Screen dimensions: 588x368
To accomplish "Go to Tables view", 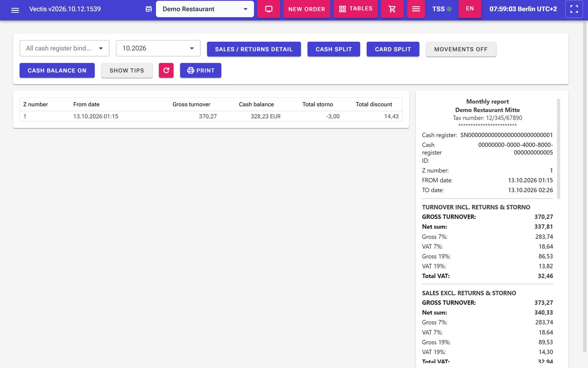I will point(356,9).
